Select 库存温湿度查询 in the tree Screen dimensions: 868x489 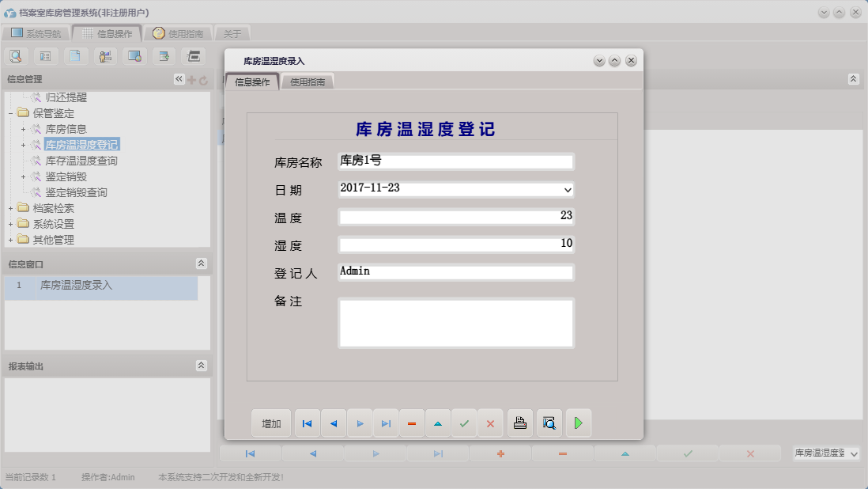click(x=81, y=161)
